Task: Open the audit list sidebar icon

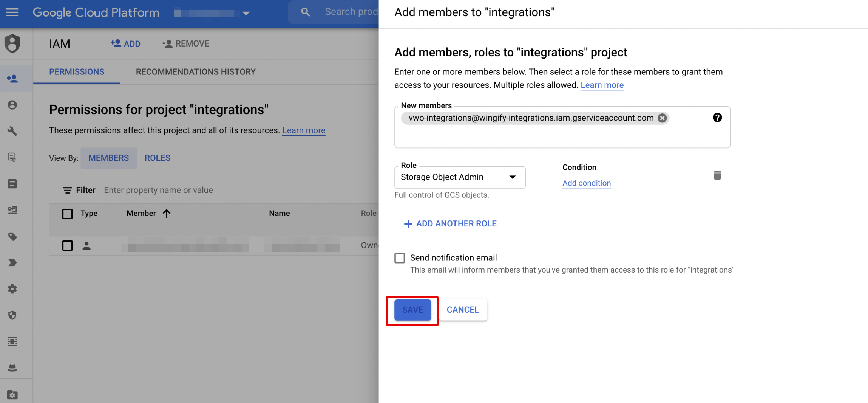Action: pyautogui.click(x=12, y=184)
